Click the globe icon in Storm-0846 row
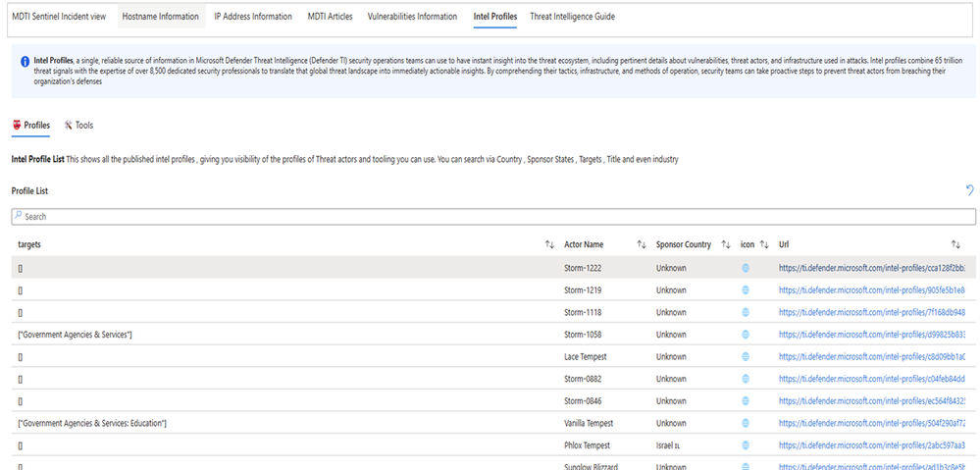The height and width of the screenshot is (470, 980). [x=746, y=401]
